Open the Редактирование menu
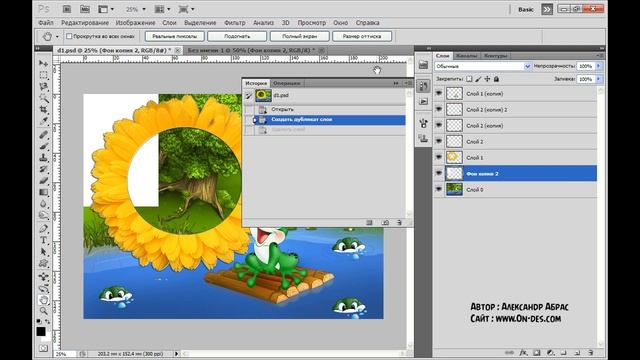 point(85,23)
